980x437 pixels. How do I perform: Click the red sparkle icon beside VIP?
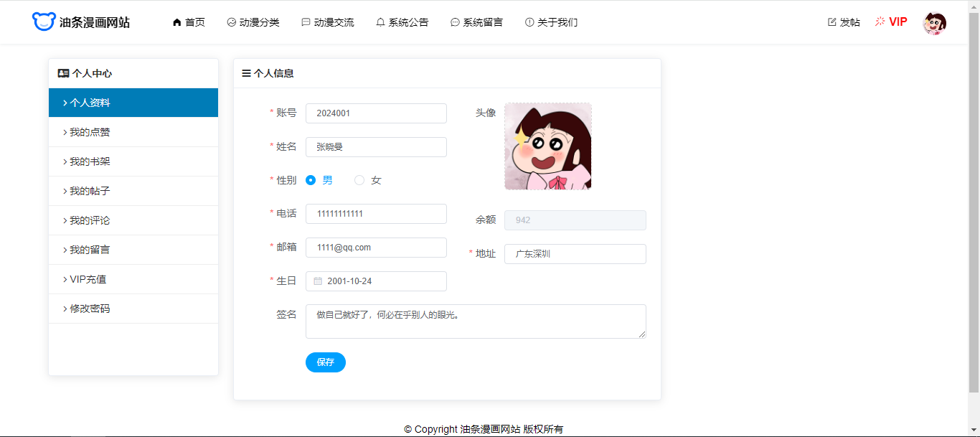click(880, 22)
